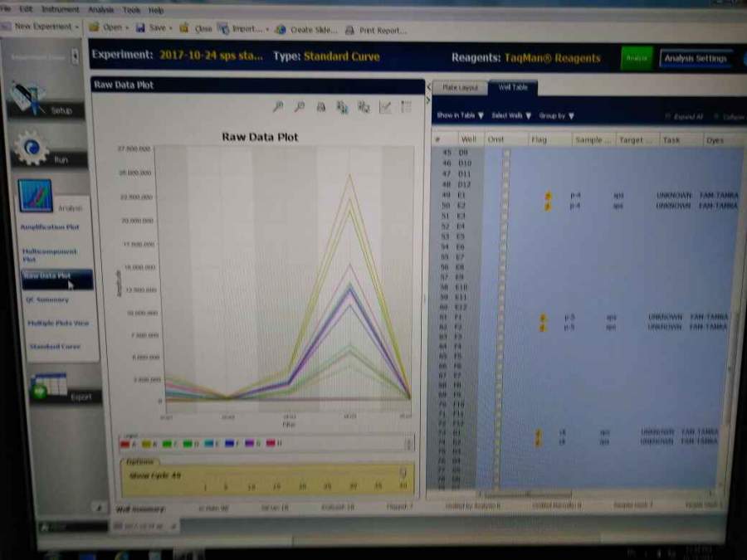This screenshot has height=560, width=747.
Task: Toggle Omit checkbox for well F12
Action: [x=498, y=423]
